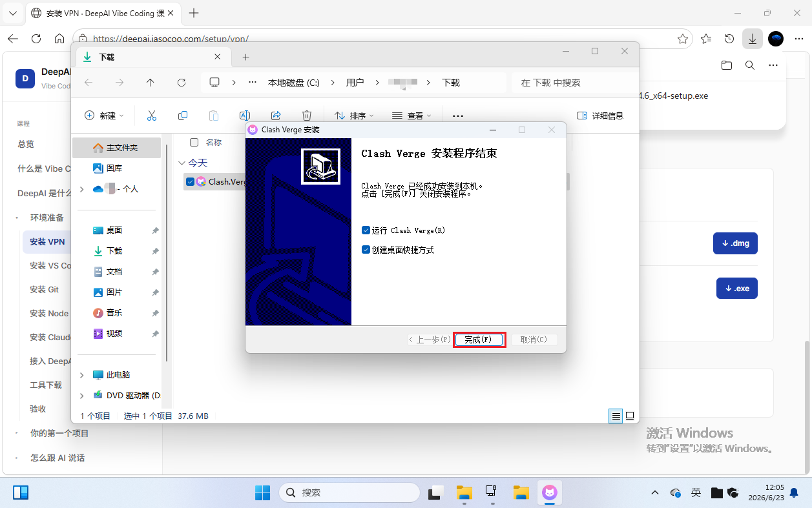Reload the page with Edge refresh button
This screenshot has width=812, height=508.
(36, 39)
